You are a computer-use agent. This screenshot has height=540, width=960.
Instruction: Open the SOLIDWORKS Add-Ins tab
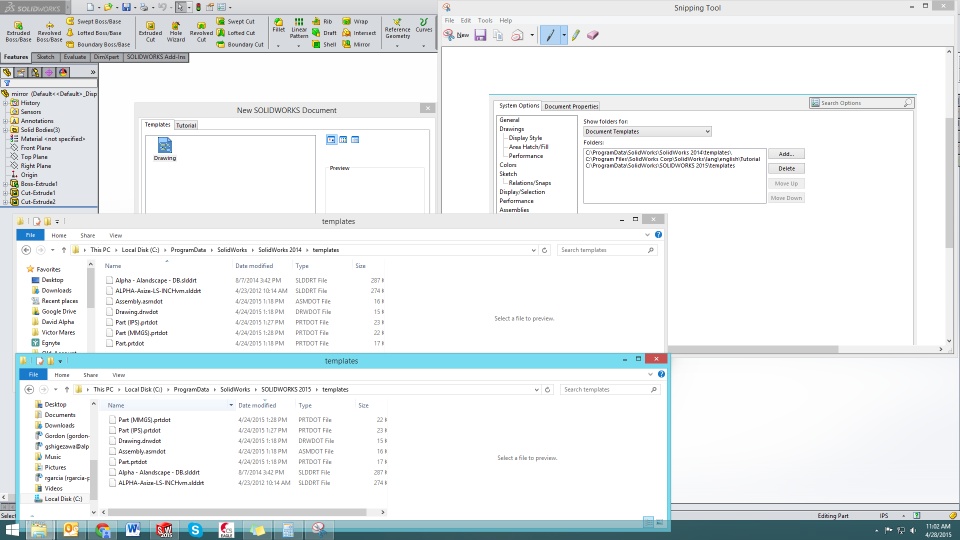click(156, 57)
